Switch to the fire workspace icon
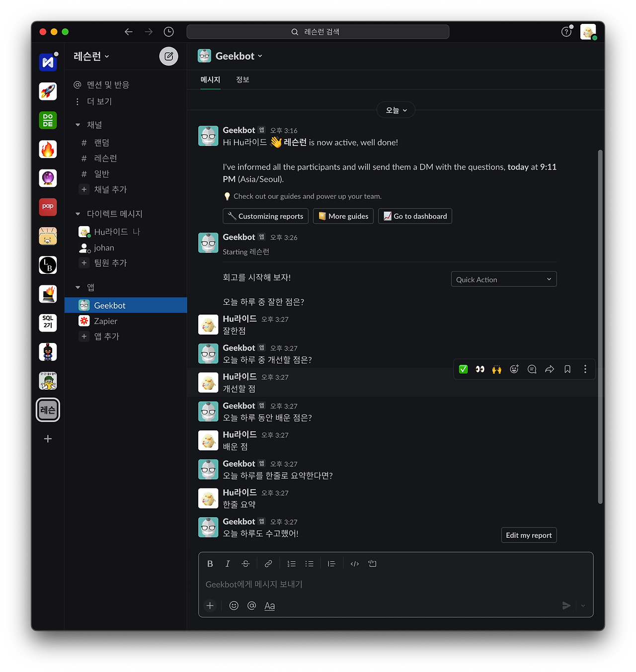 (48, 149)
